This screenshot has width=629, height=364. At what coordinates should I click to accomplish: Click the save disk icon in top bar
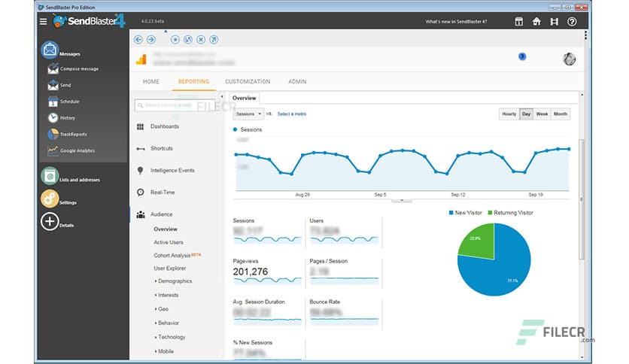pos(554,22)
